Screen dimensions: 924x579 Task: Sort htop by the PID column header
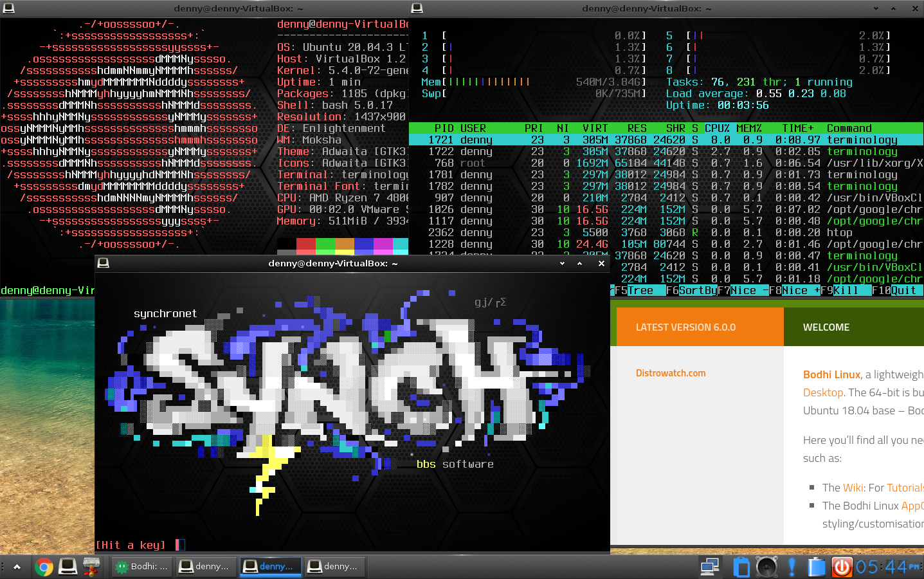coord(444,129)
